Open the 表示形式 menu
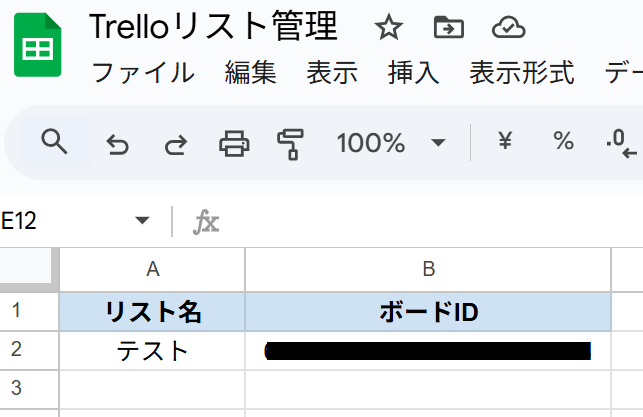The image size is (643, 417). click(x=522, y=73)
